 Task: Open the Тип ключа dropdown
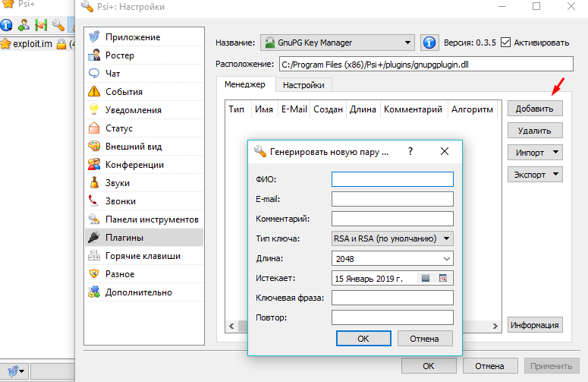click(392, 238)
